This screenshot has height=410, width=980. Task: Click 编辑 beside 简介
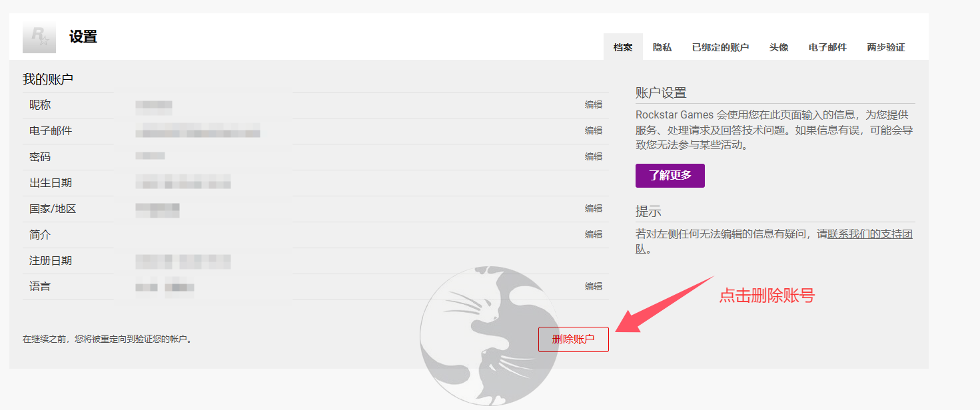pyautogui.click(x=593, y=234)
